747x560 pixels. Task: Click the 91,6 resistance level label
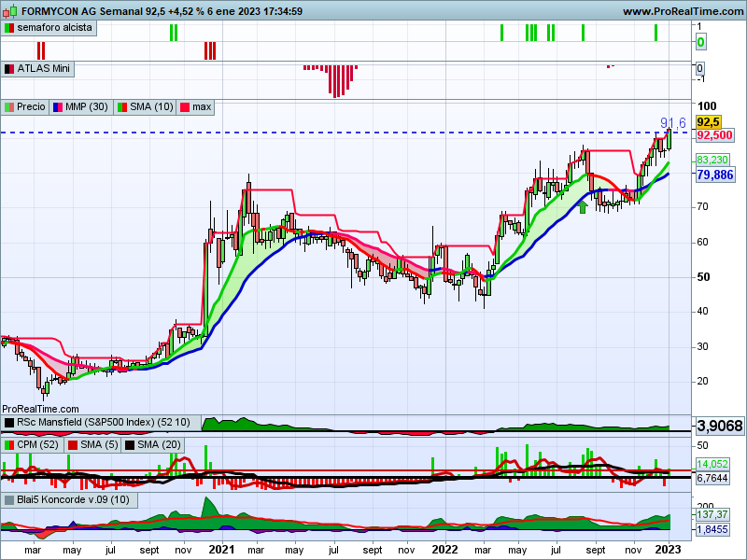tap(672, 123)
